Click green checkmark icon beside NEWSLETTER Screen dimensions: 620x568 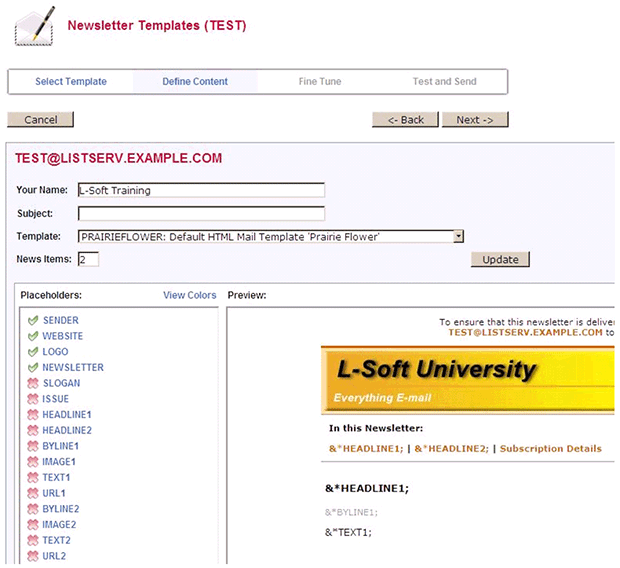tap(33, 367)
